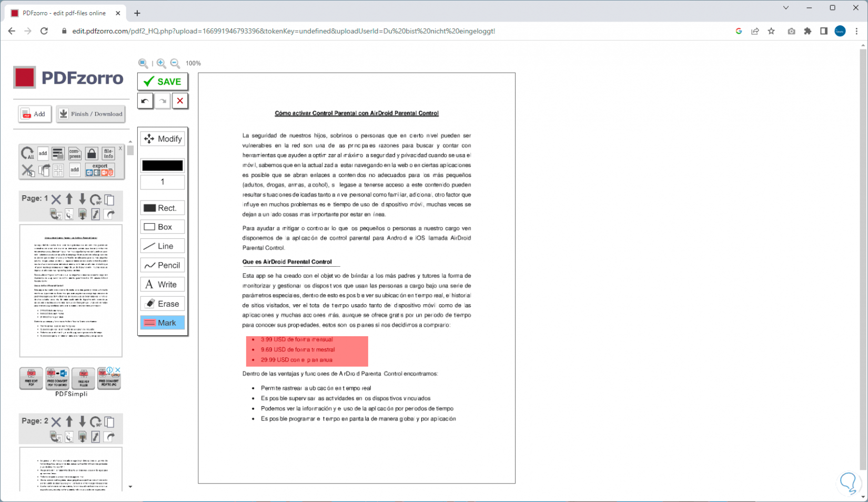Click the compress PDF icon
This screenshot has height=502, width=868.
pyautogui.click(x=75, y=153)
